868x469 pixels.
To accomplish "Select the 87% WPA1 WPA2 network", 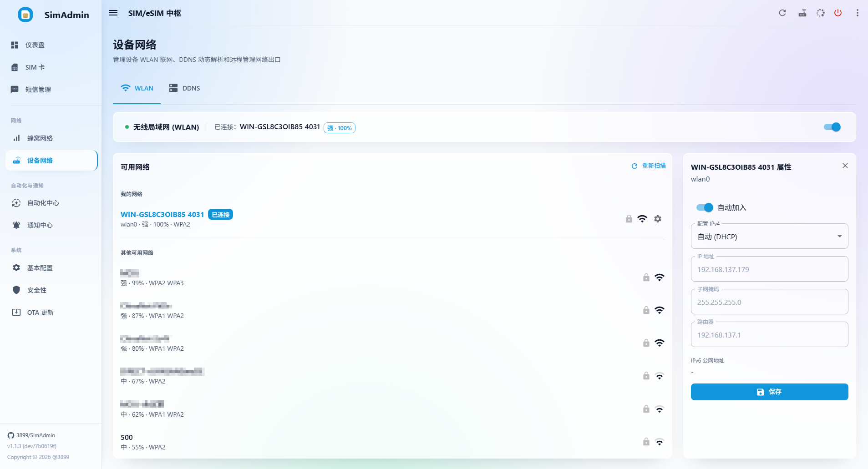I will (x=392, y=310).
